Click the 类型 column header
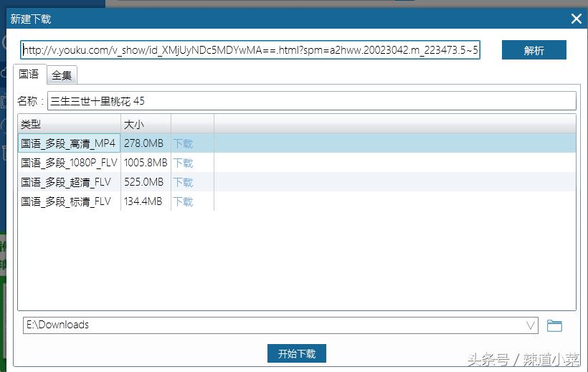 [x=70, y=124]
